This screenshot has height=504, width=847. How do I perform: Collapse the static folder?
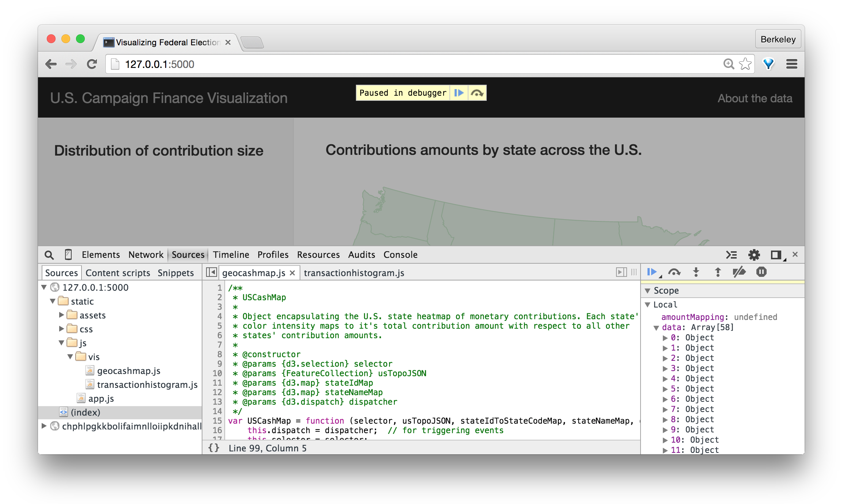pos(53,301)
